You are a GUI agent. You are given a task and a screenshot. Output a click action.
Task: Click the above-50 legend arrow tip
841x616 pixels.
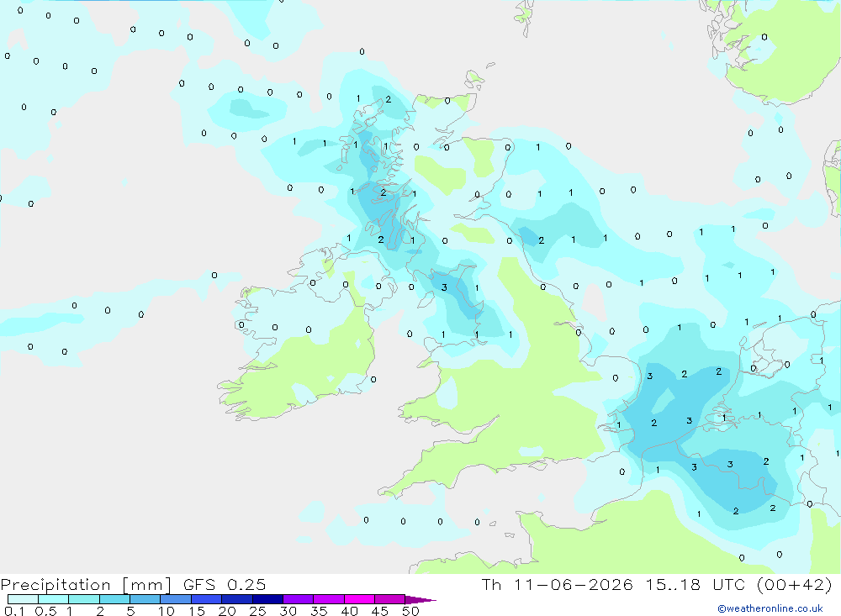point(420,600)
